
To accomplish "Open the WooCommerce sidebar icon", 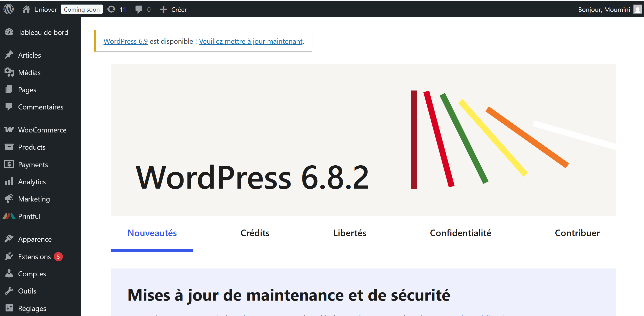I will click(9, 129).
